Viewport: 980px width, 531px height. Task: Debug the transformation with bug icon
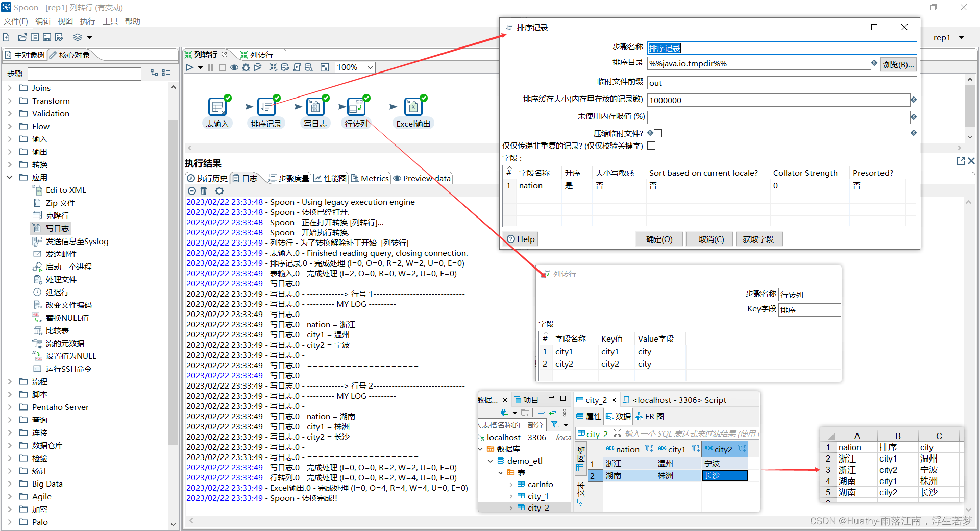pyautogui.click(x=246, y=67)
